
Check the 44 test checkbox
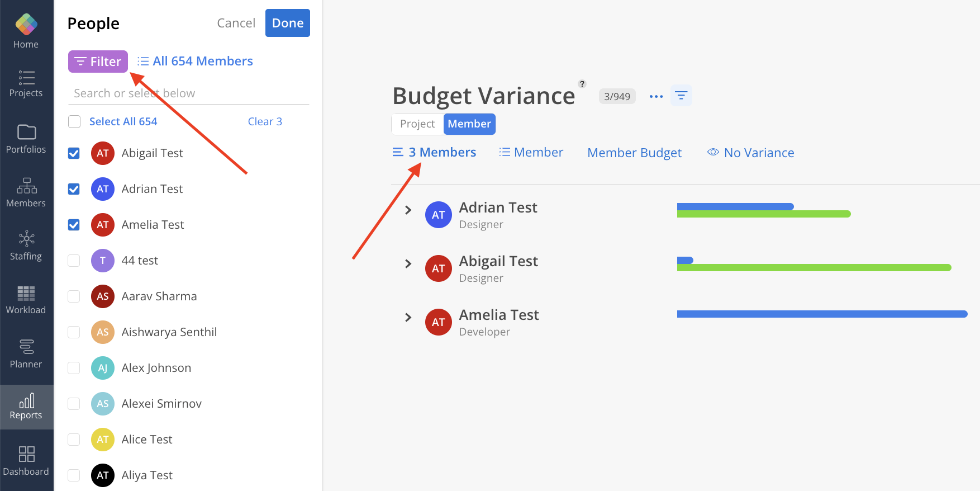pos(74,261)
